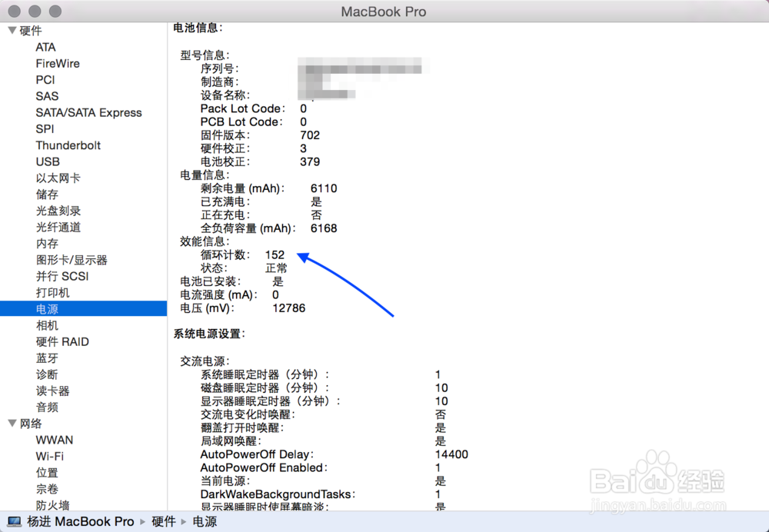Open 内存 hardware entry

(47, 243)
